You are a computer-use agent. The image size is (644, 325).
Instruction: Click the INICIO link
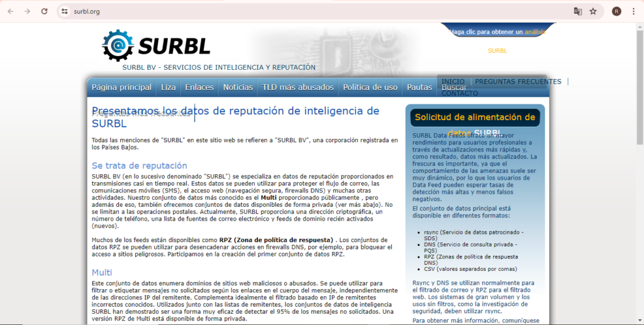pos(453,82)
